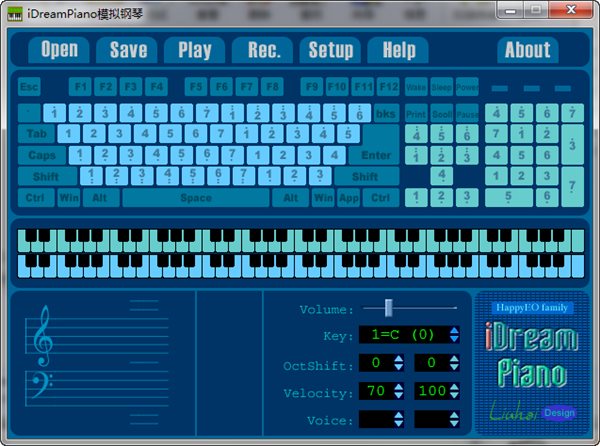Viewport: 600px width, 446px height.
Task: Click the App virtual key
Action: [x=349, y=198]
